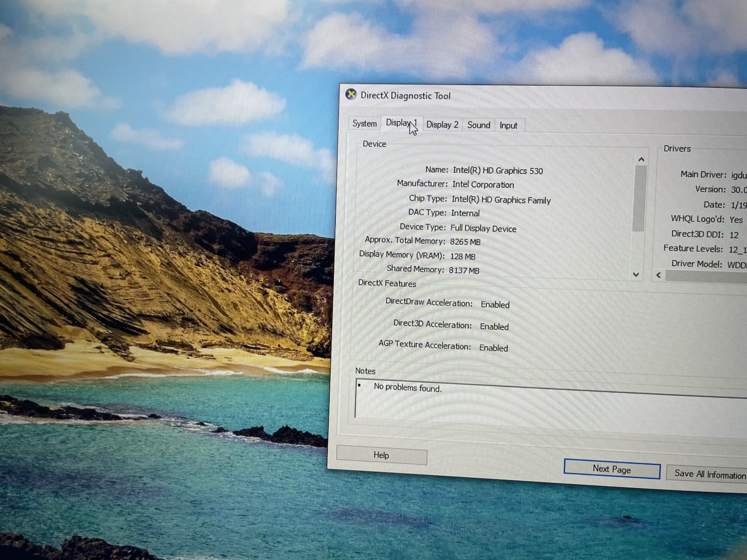This screenshot has width=747, height=560.
Task: Click the 'No problems found.' note
Action: [408, 387]
